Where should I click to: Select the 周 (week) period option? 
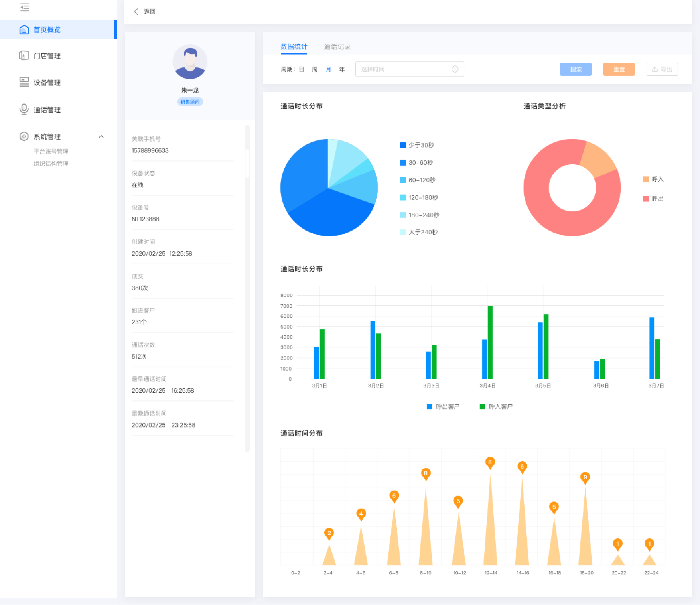315,69
